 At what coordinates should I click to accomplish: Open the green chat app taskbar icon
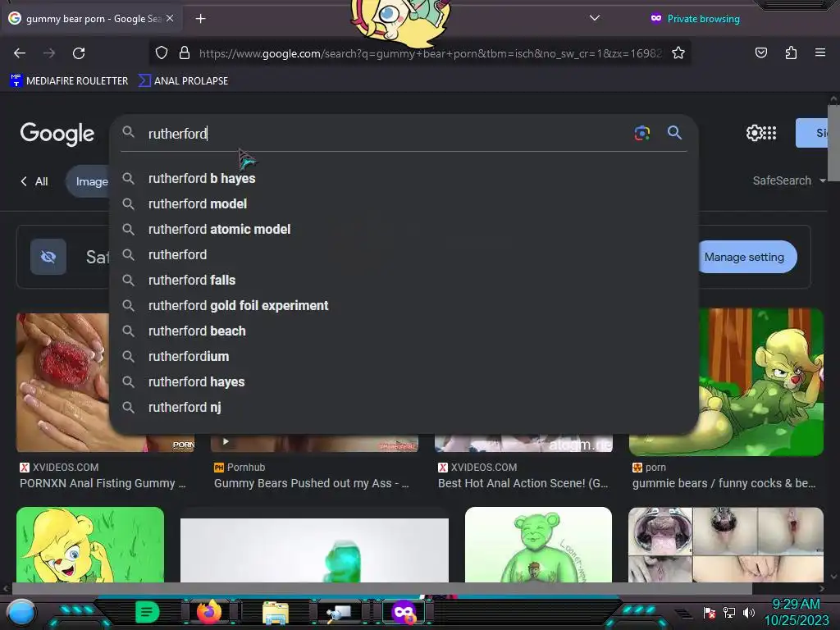tap(148, 612)
